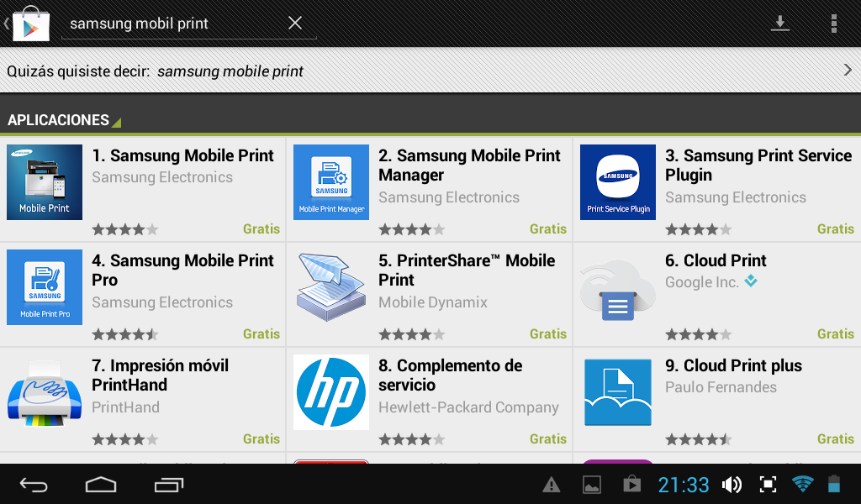This screenshot has width=861, height=504.
Task: Tap the Hewlett-Packard Company developer name
Action: (x=468, y=407)
